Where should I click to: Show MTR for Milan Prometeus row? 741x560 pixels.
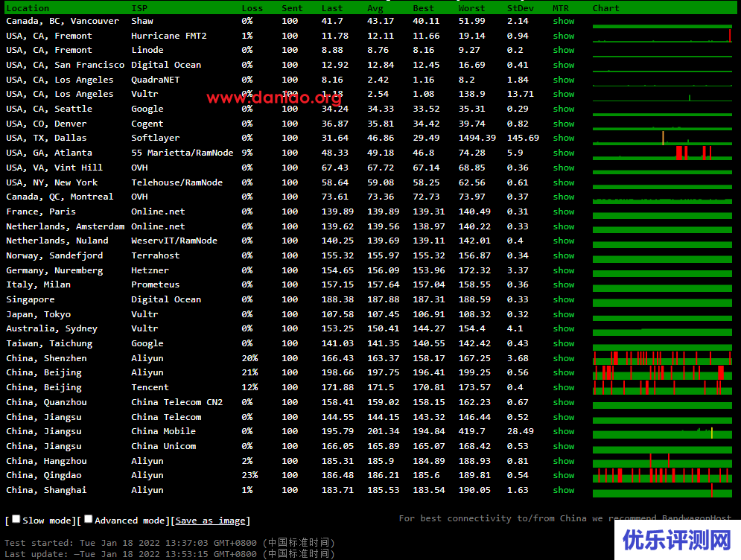(564, 284)
